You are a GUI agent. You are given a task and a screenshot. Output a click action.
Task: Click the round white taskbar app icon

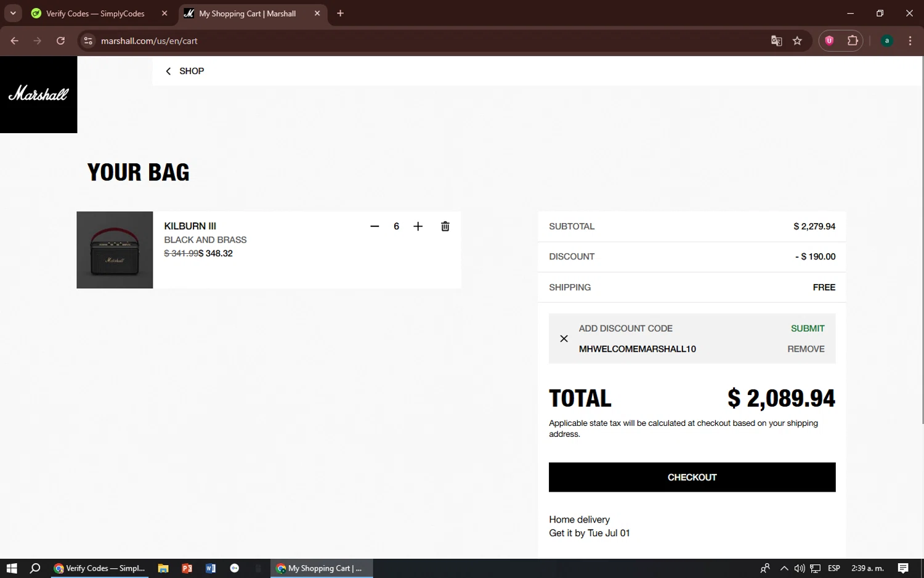pyautogui.click(x=234, y=568)
